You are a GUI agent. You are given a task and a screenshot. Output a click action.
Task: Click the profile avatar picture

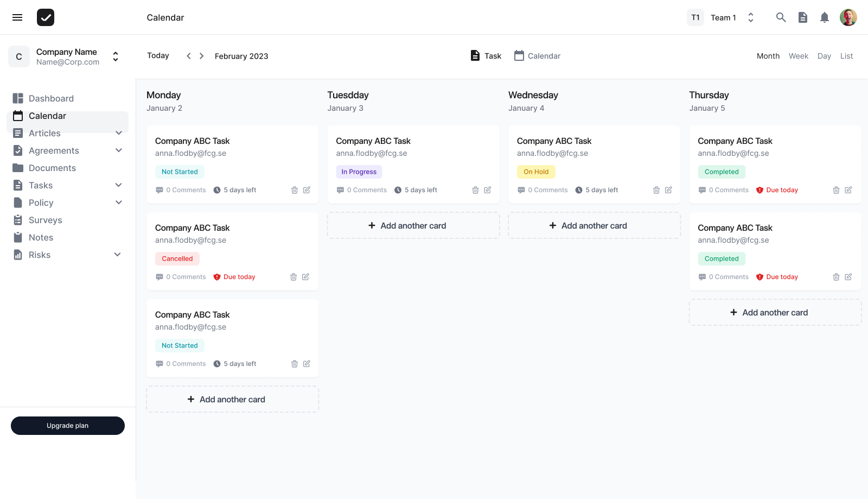(x=848, y=17)
